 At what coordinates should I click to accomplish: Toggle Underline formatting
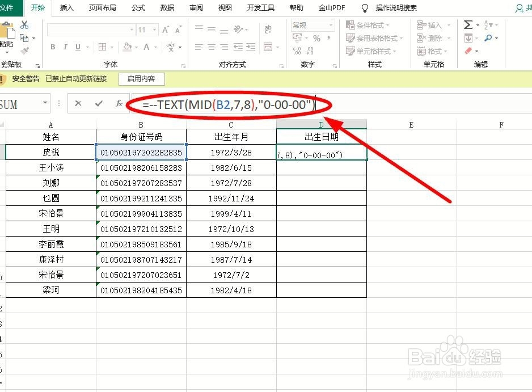[x=78, y=47]
